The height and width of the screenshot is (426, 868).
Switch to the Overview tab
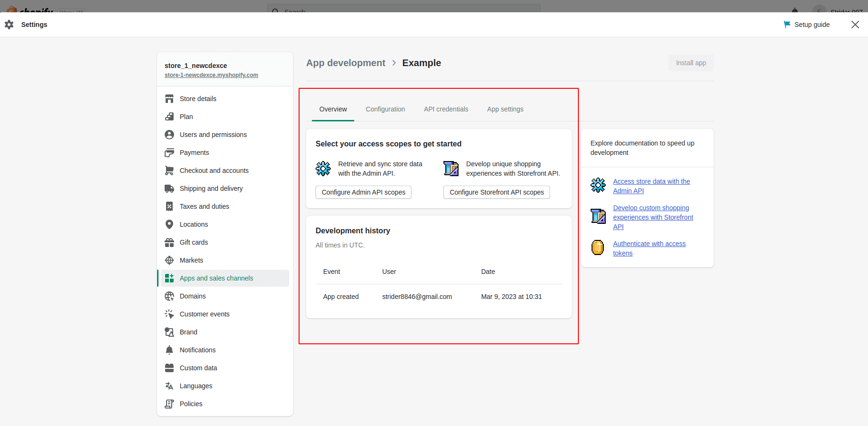point(333,109)
